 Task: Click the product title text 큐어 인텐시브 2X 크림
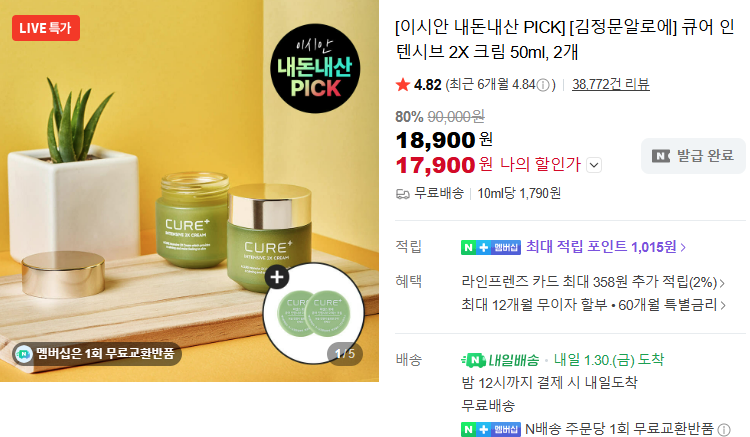pos(565,39)
